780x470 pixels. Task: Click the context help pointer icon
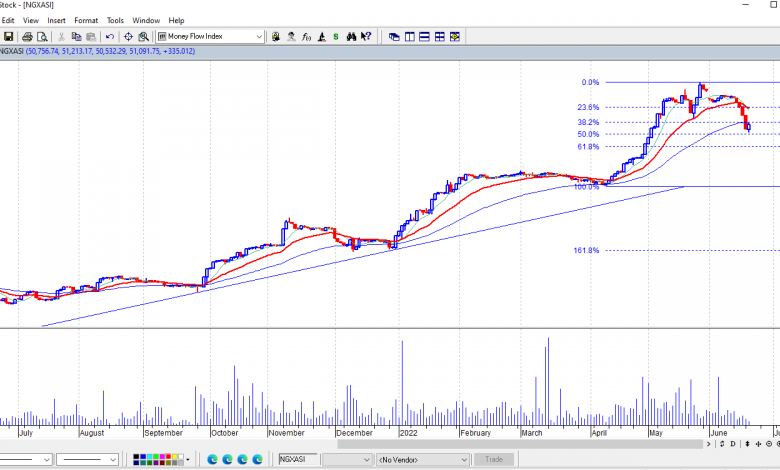point(366,36)
